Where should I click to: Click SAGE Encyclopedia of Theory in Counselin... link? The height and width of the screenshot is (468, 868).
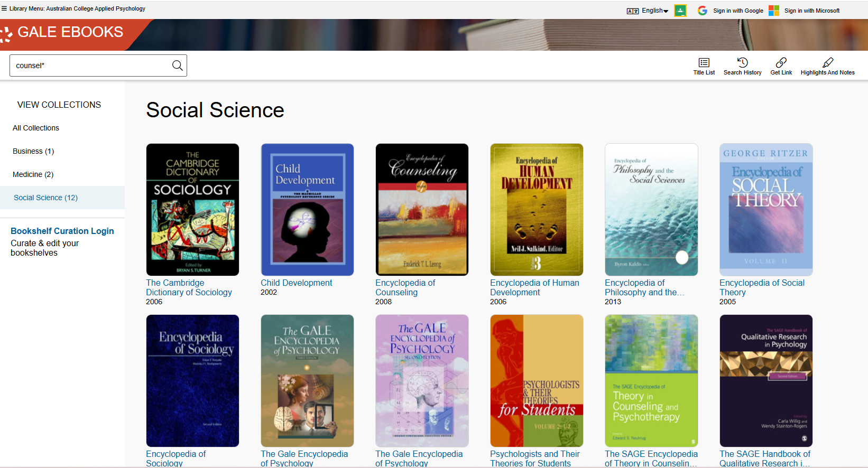(651, 458)
